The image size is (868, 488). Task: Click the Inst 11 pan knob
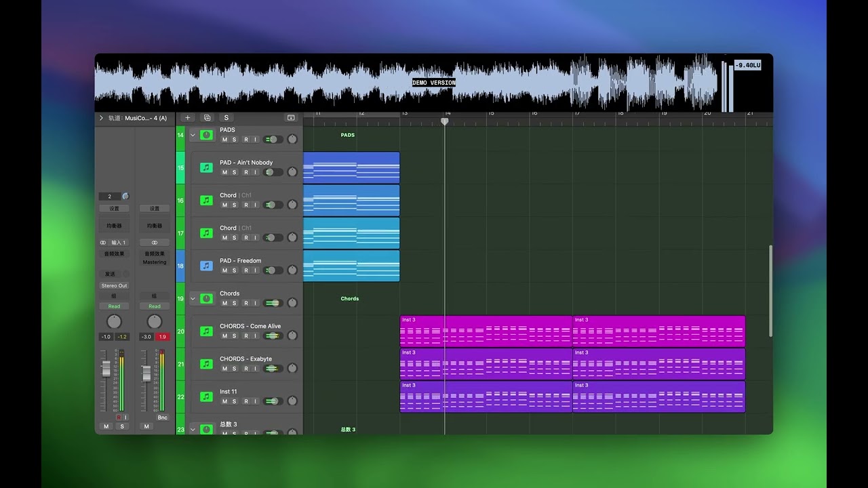pyautogui.click(x=292, y=401)
